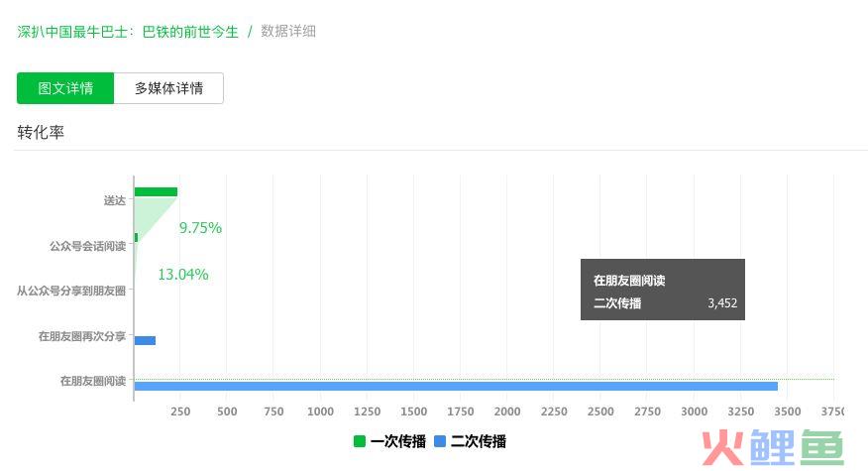Click the 1000 x-axis tick label
The height and width of the screenshot is (471, 868).
click(320, 412)
